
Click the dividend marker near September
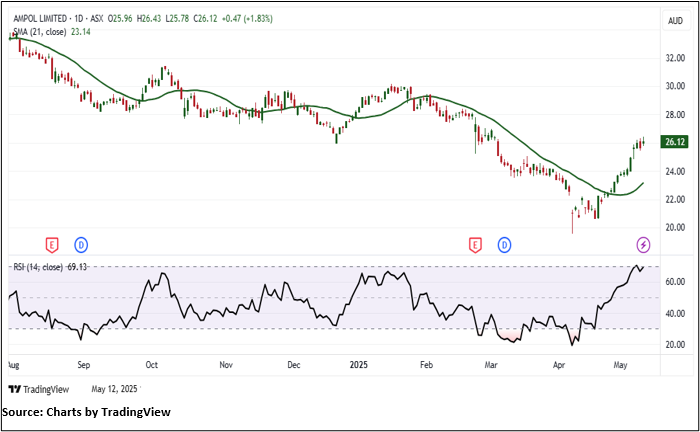pos(81,245)
